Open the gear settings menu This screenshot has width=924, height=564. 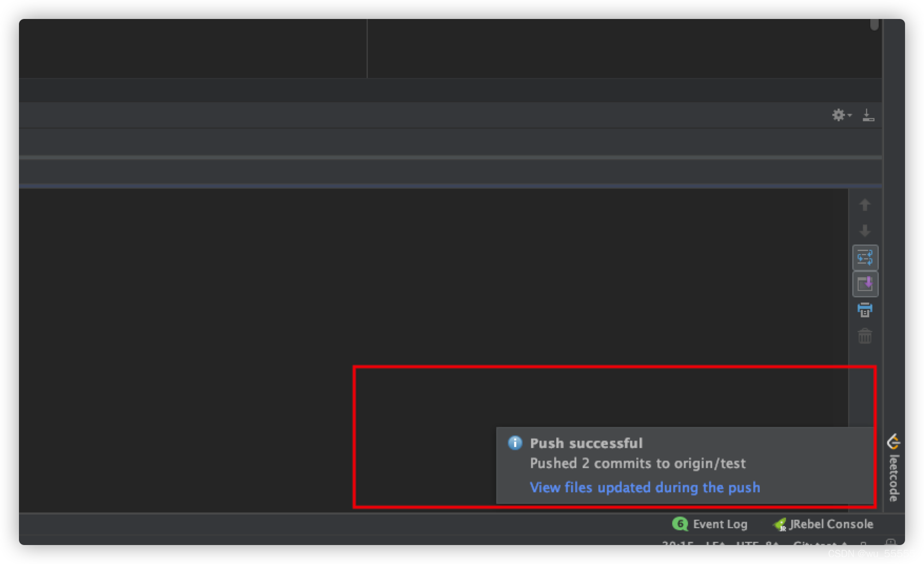pyautogui.click(x=841, y=115)
